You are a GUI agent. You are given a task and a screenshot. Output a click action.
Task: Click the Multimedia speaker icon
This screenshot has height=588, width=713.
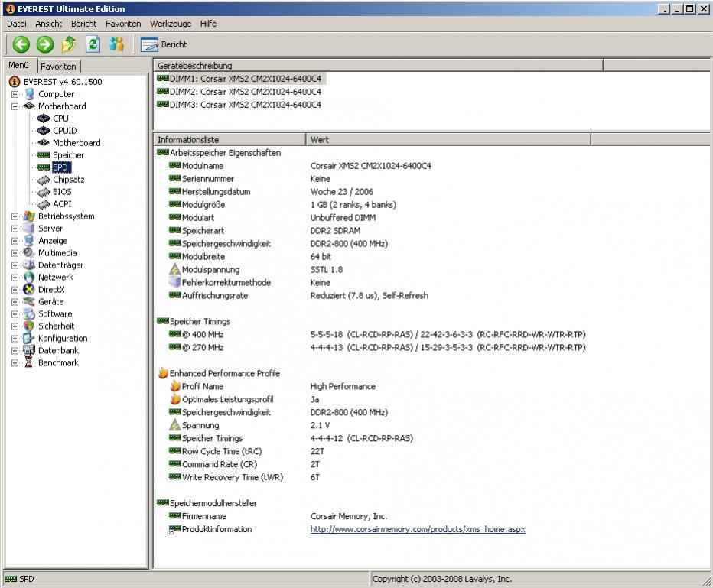(29, 252)
